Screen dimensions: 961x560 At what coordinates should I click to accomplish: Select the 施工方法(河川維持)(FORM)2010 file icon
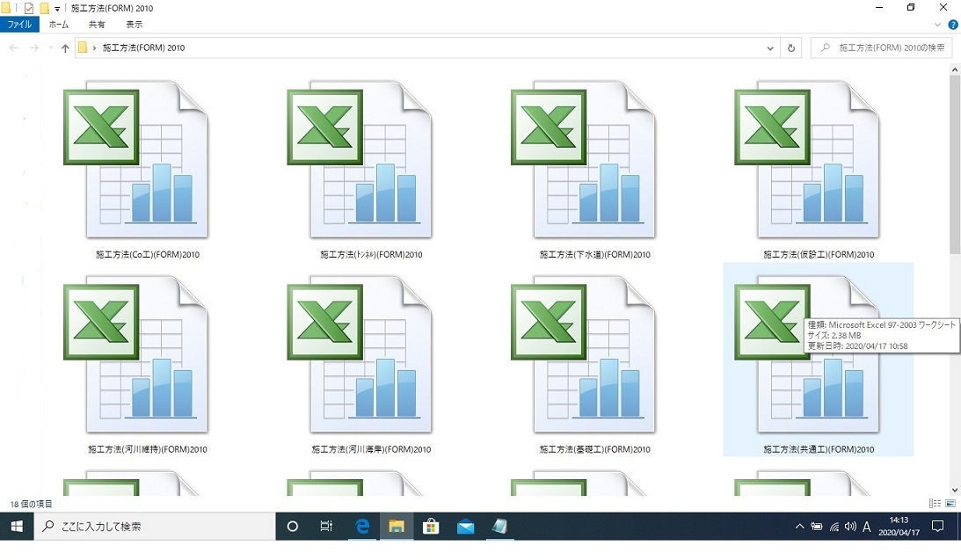tap(136, 354)
